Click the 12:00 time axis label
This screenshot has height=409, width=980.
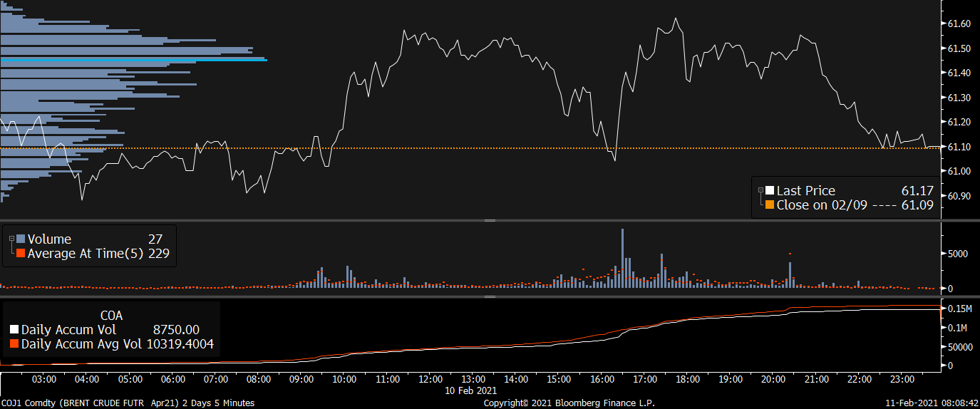(430, 379)
